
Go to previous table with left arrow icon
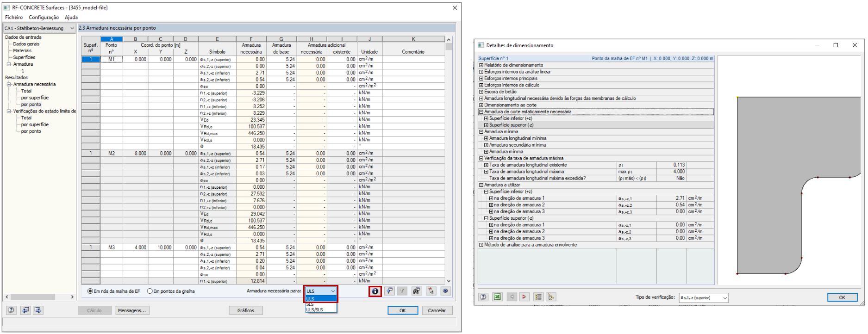pyautogui.click(x=25, y=310)
